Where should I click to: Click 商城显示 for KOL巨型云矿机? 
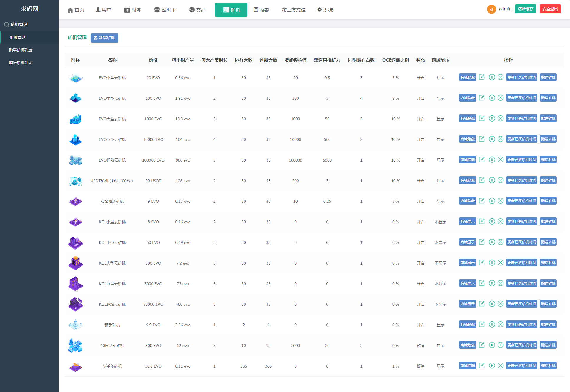tap(468, 283)
